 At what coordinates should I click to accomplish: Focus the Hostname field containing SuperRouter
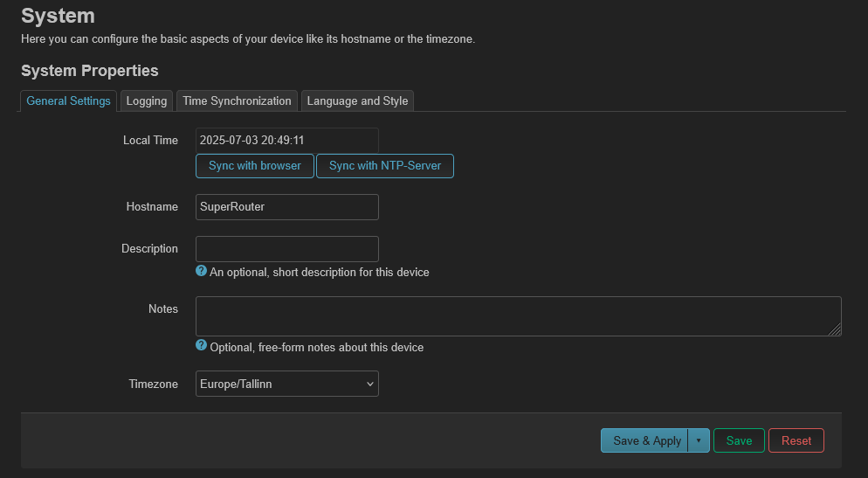(x=286, y=206)
